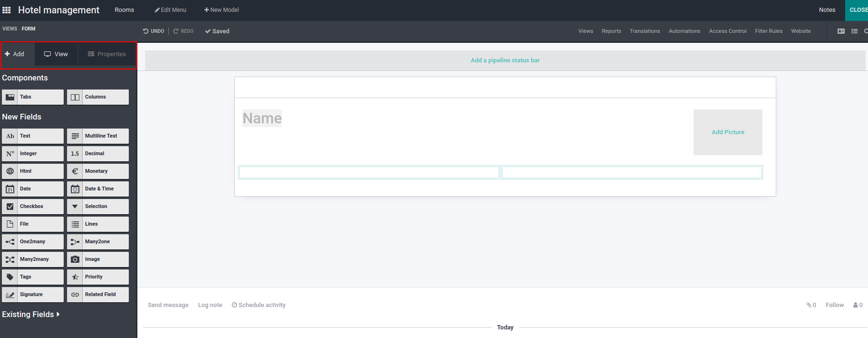
Task: Pick the Many2one field component
Action: (x=98, y=242)
